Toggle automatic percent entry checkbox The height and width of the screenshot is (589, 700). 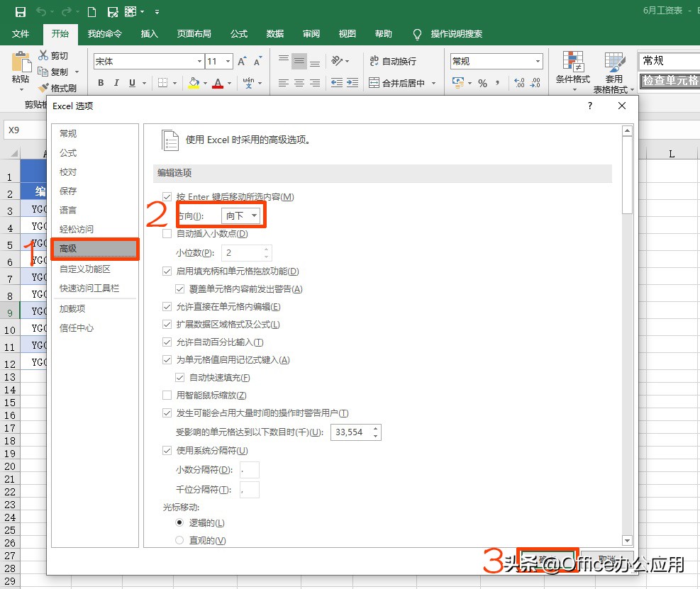[x=167, y=342]
